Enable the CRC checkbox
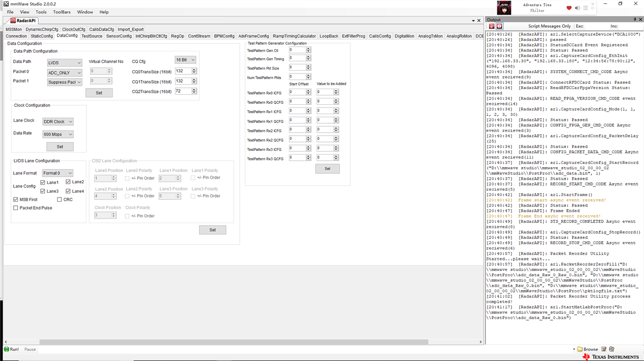Screen dimensions: 644x361 coord(59,200)
